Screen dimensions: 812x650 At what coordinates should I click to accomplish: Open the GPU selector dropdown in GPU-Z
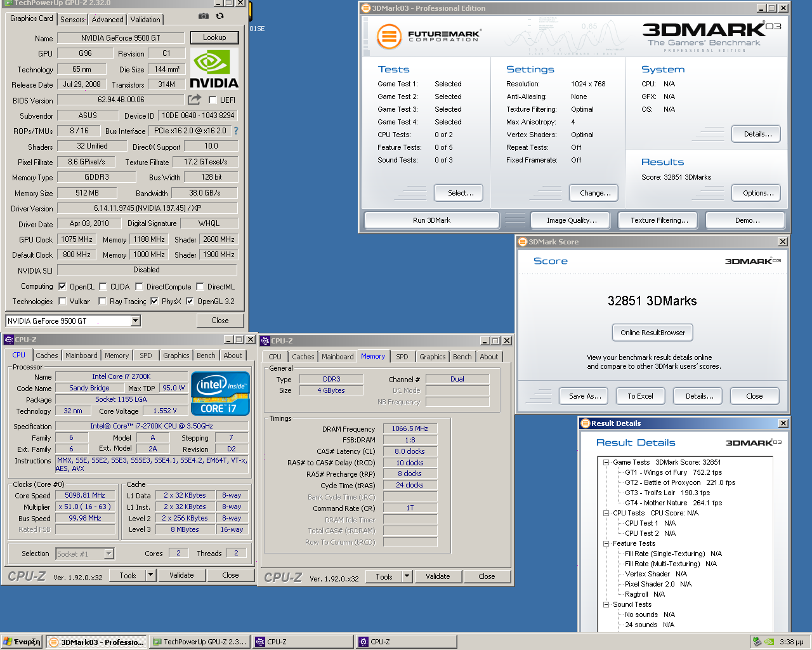[135, 321]
